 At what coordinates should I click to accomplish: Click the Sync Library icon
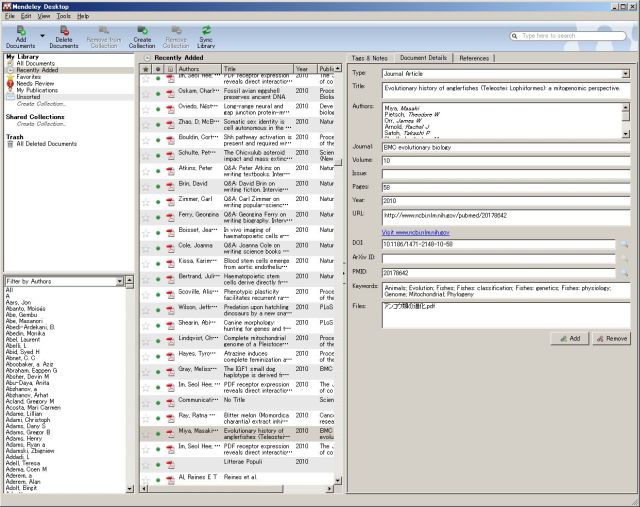206,37
